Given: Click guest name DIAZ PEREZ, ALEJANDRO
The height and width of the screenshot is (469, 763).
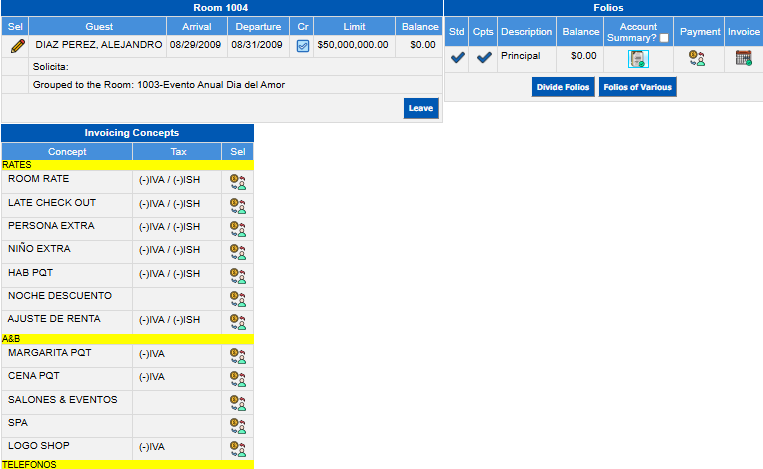Looking at the screenshot, I should coord(98,45).
